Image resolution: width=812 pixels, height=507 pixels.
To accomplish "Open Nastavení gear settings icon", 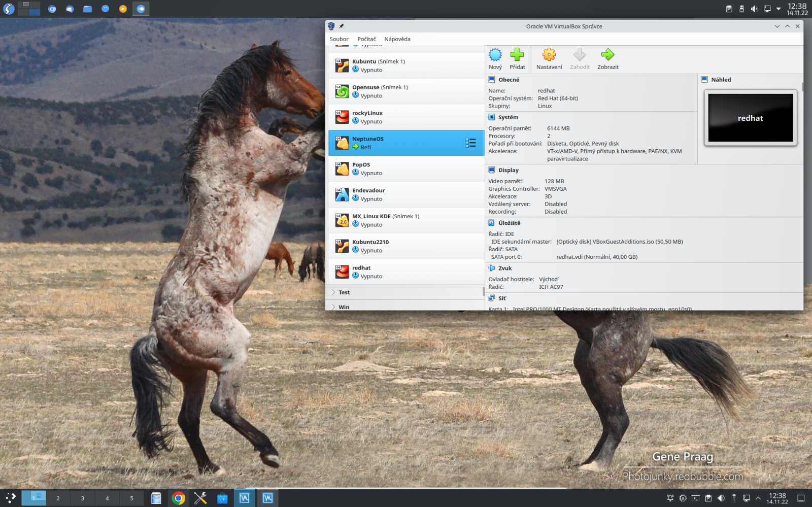I will (549, 54).
